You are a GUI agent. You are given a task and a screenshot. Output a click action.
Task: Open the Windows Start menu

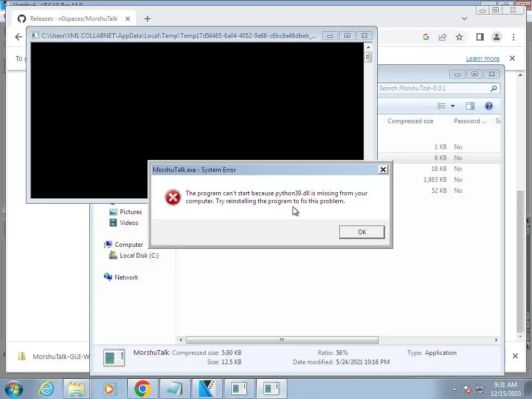(x=13, y=389)
